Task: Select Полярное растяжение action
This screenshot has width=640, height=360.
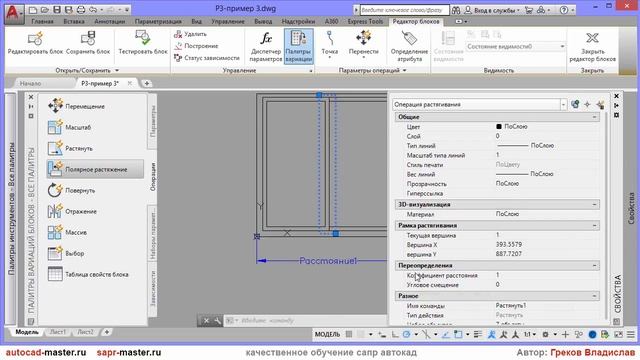Action: tap(95, 169)
